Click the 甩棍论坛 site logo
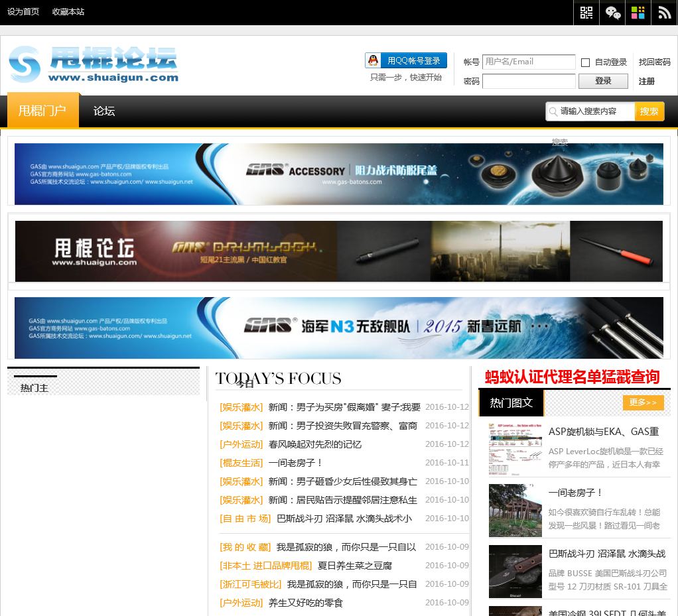678x616 pixels. coord(94,64)
